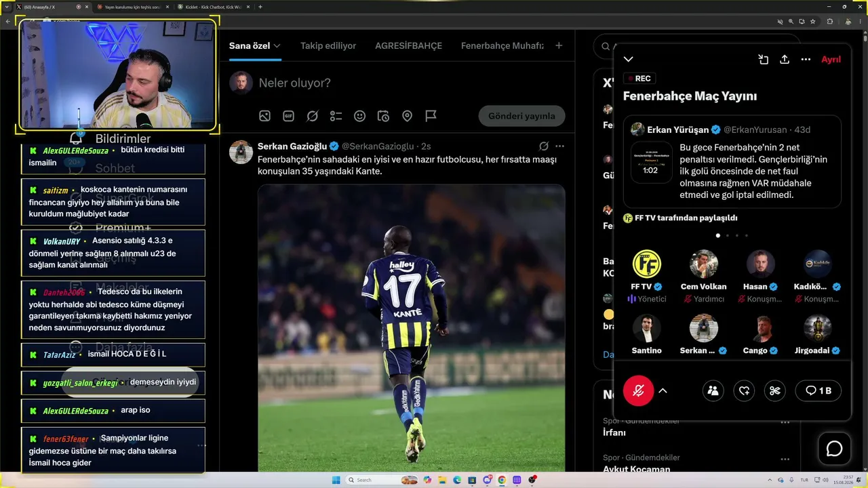Tag a location on the post

(x=407, y=116)
